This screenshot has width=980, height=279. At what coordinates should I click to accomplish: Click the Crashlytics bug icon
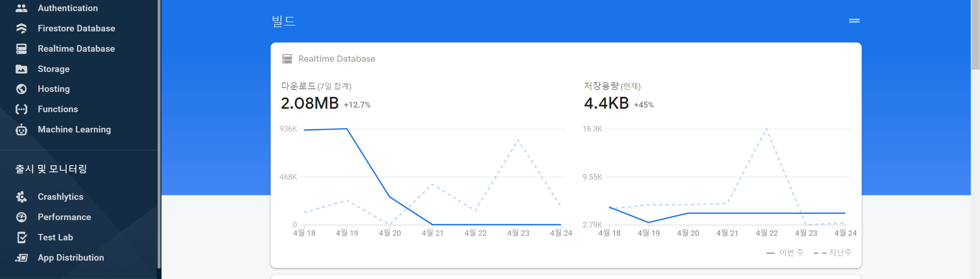coord(21,197)
